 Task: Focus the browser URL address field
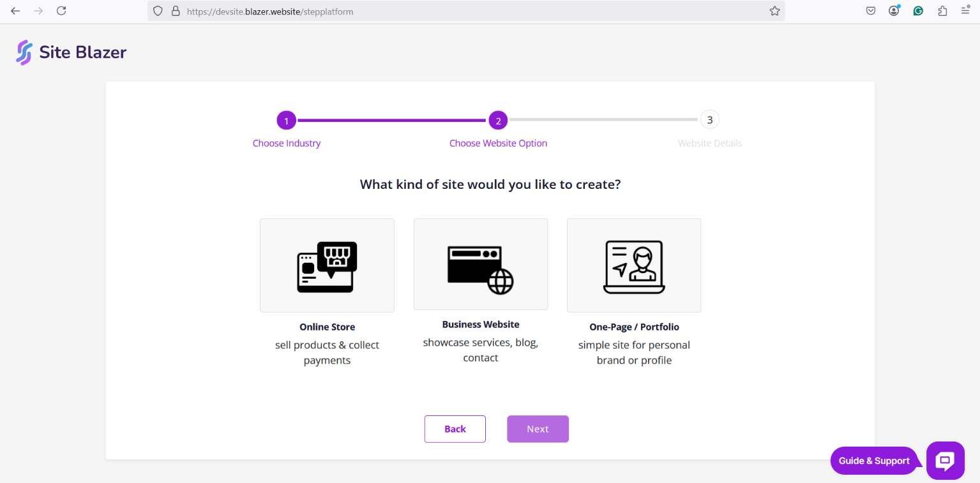tap(472, 11)
